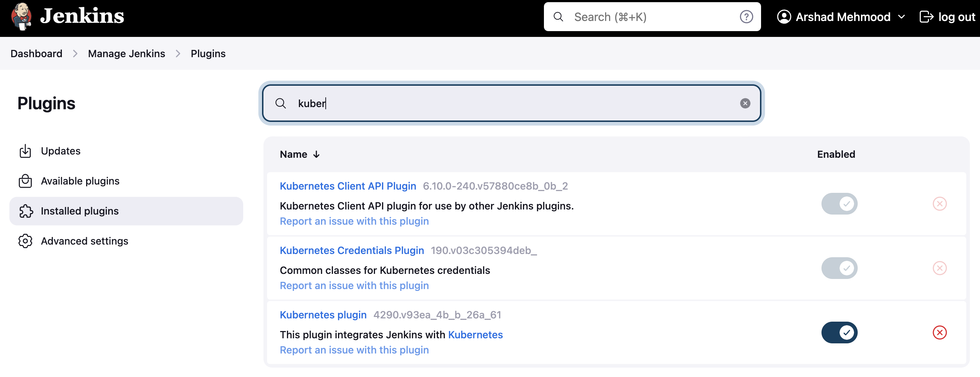Report an issue with Kubernetes Client API Plugin
Screen dimensions: 980x377
pyautogui.click(x=354, y=221)
